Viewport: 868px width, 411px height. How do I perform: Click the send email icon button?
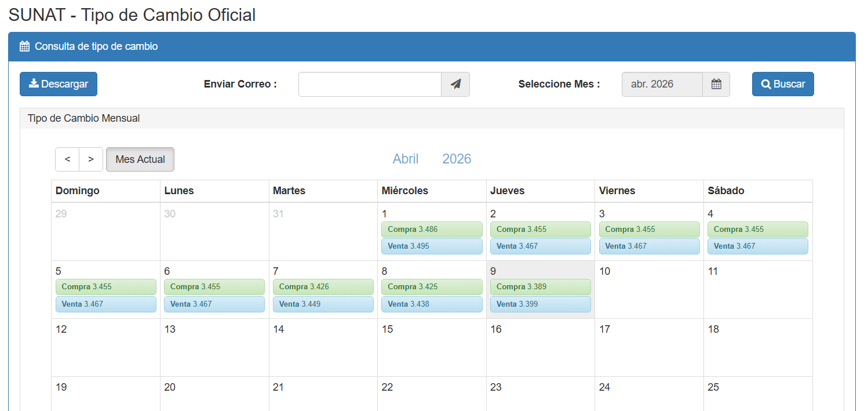455,84
